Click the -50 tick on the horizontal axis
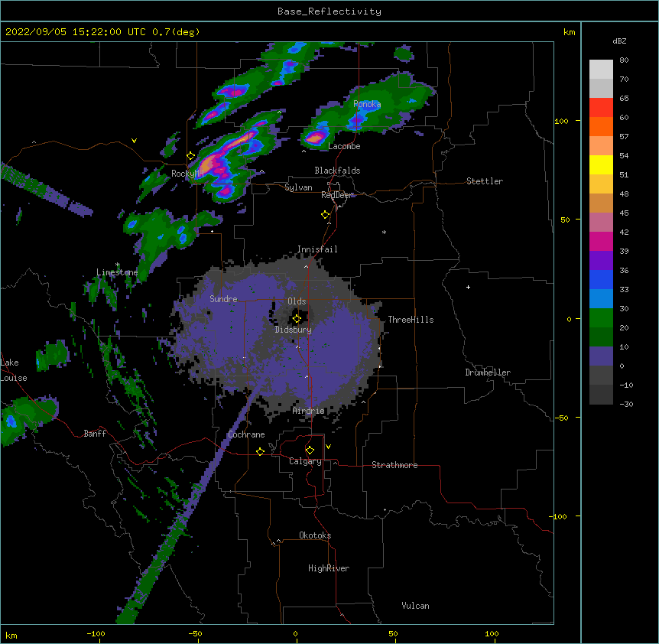 pos(195,633)
